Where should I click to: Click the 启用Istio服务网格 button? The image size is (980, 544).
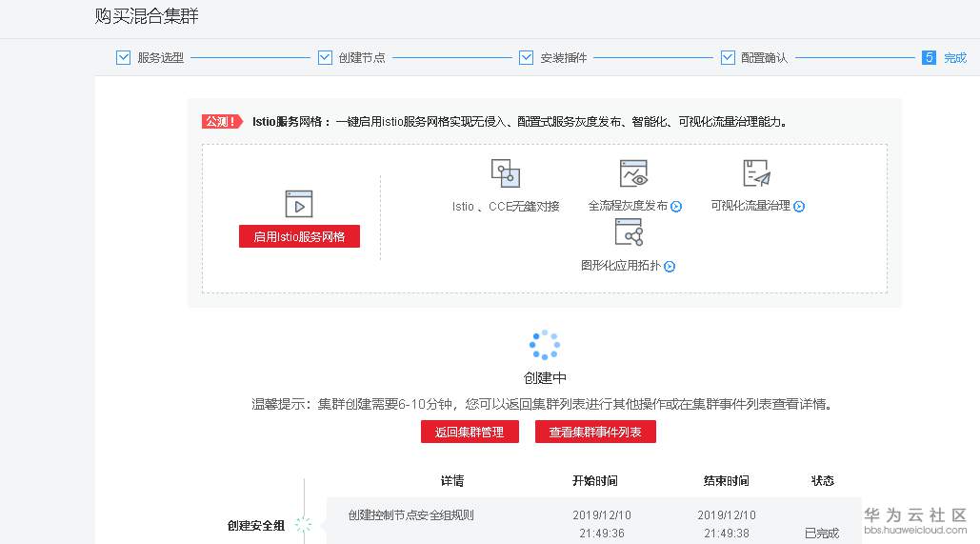[299, 236]
